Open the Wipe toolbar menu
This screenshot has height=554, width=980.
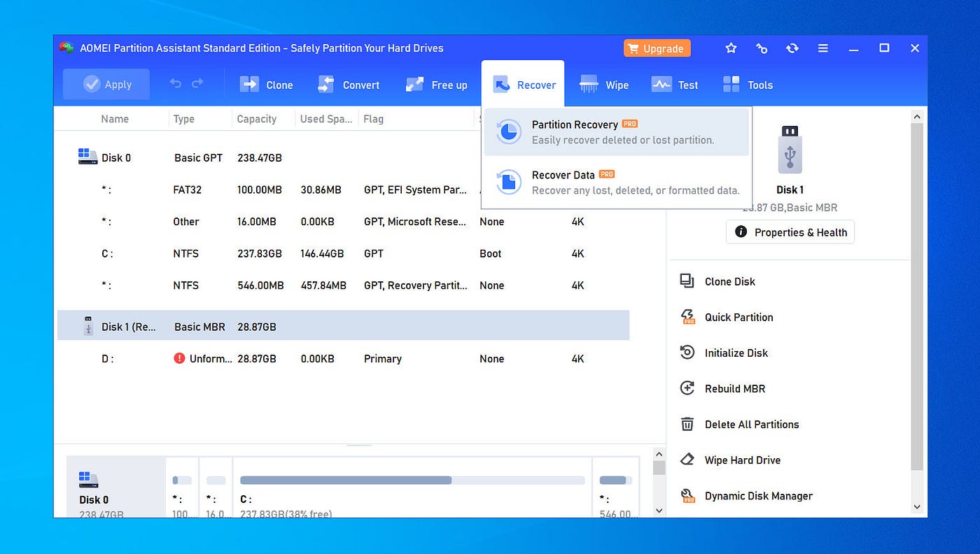[604, 85]
